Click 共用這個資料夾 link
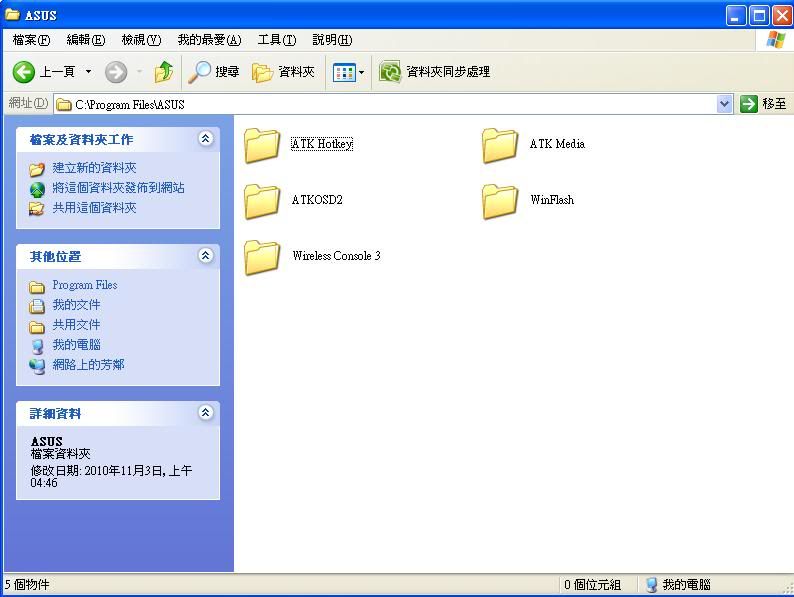Image resolution: width=794 pixels, height=597 pixels. coord(95,208)
